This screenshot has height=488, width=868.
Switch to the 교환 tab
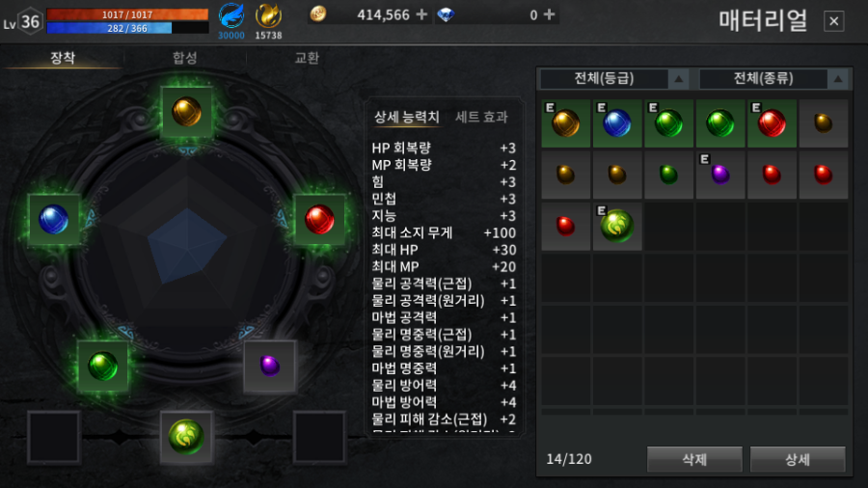pos(307,58)
